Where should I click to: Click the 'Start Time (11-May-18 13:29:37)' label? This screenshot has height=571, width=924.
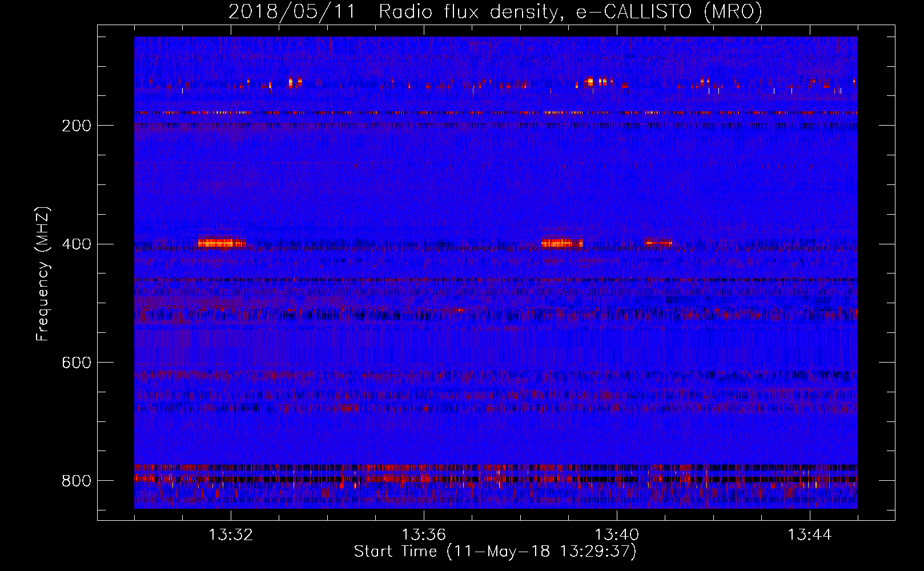pos(495,552)
